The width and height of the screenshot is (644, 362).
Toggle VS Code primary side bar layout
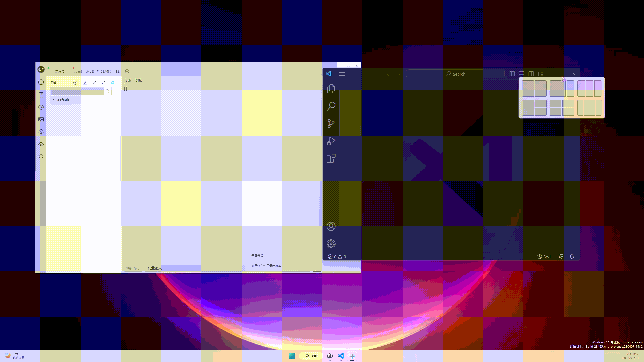click(x=512, y=74)
